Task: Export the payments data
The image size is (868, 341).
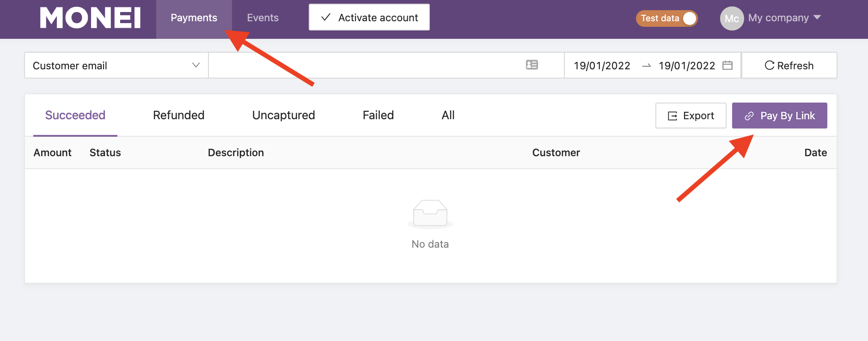Action: tap(691, 116)
